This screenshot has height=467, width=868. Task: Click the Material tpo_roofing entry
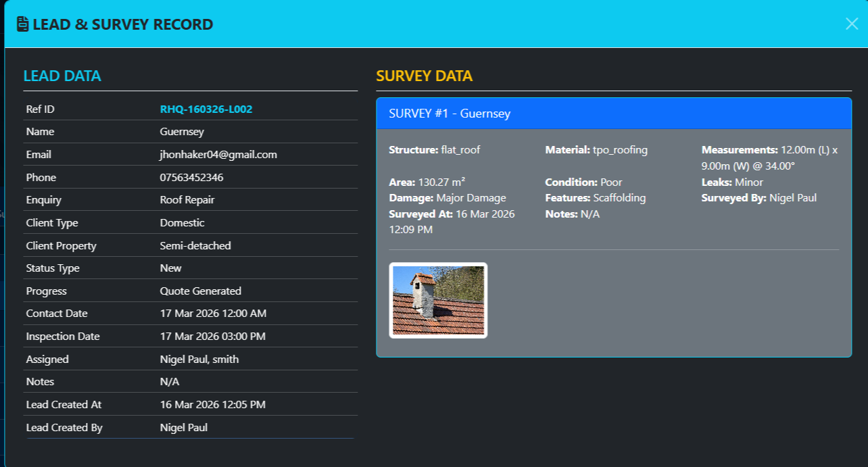point(596,150)
